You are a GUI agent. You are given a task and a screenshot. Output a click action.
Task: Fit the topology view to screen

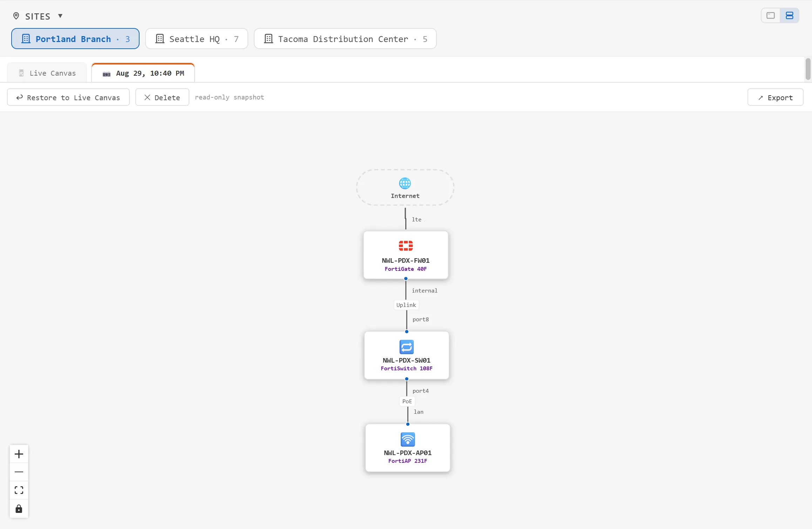19,490
